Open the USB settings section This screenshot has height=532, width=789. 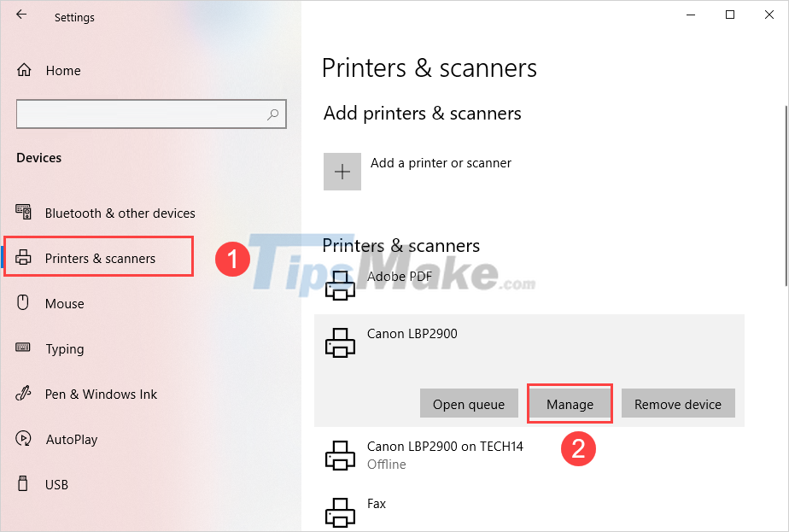[56, 485]
